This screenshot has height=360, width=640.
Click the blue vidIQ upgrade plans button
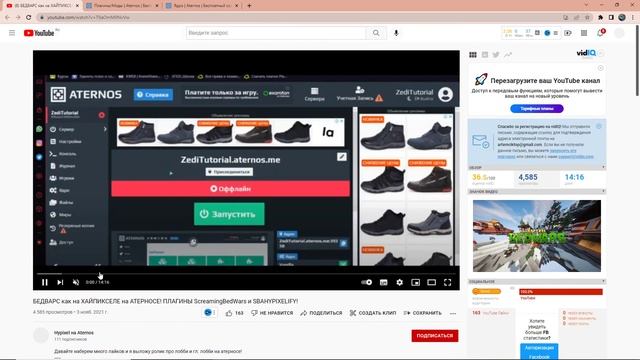[x=537, y=109]
